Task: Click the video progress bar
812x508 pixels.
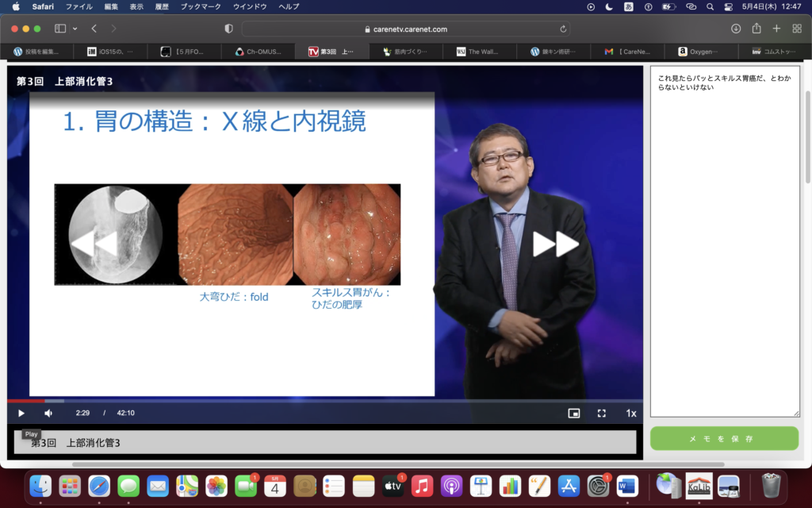Action: point(317,401)
